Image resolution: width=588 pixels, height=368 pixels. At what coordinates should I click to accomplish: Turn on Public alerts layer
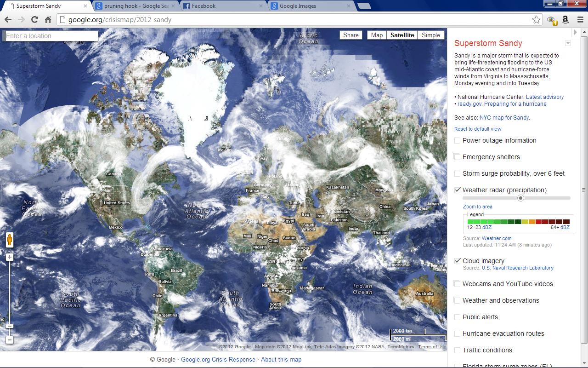click(x=458, y=317)
